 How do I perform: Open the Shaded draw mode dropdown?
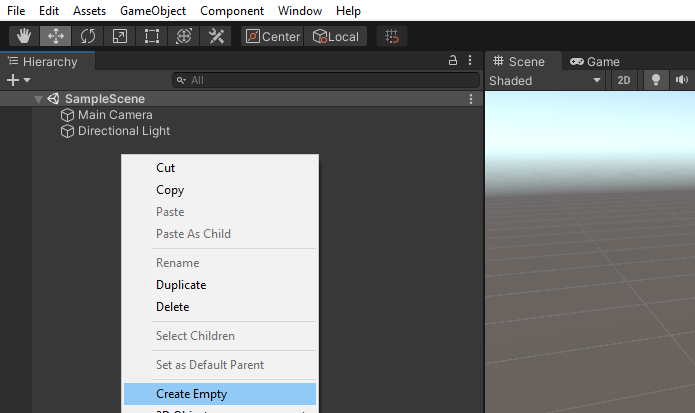point(545,81)
